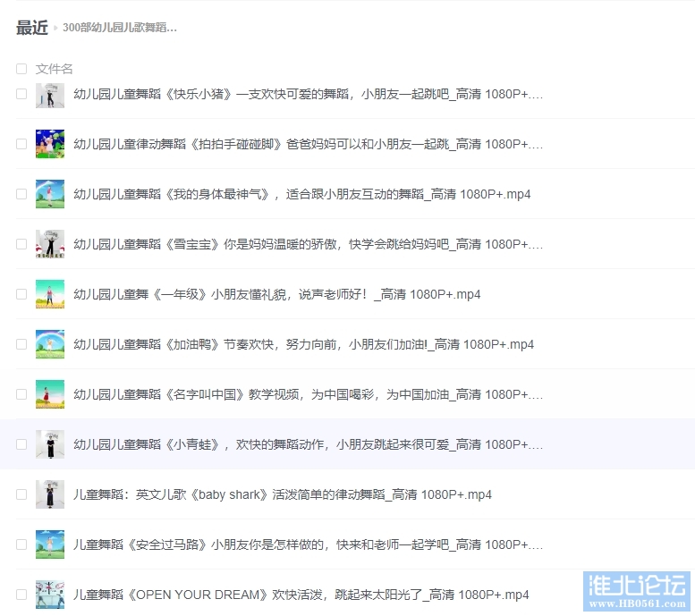Go to 最近 in the breadcrumb

click(x=31, y=28)
